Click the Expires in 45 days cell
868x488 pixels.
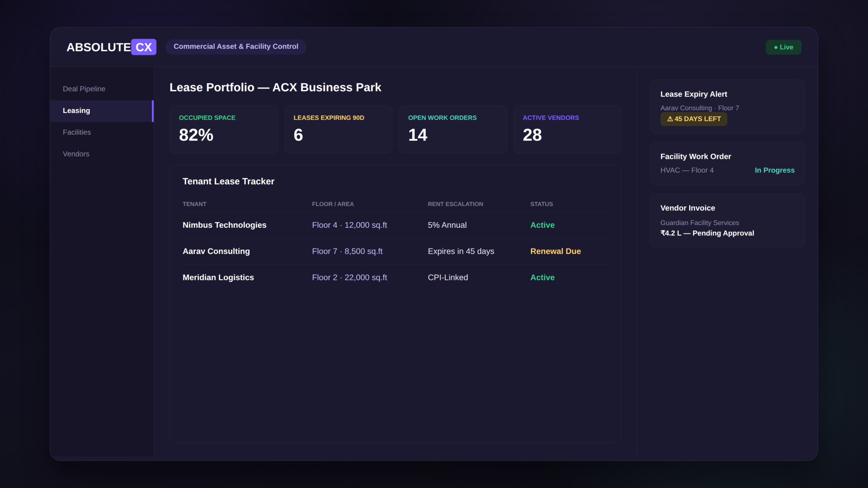[461, 251]
